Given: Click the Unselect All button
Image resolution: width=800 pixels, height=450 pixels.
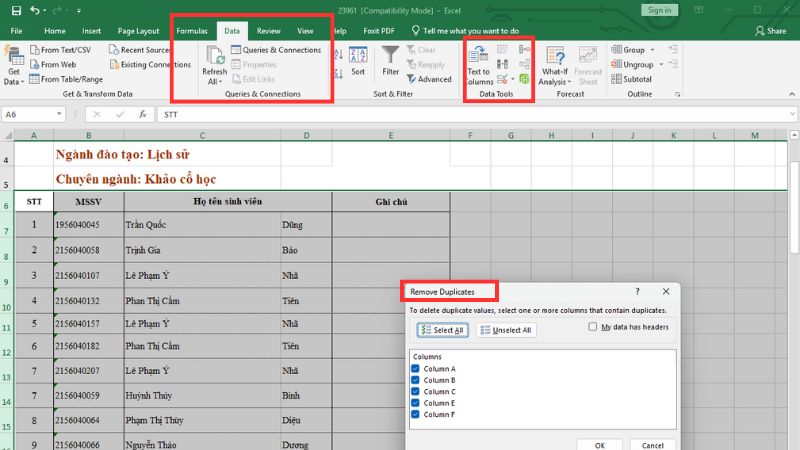Looking at the screenshot, I should coord(506,330).
